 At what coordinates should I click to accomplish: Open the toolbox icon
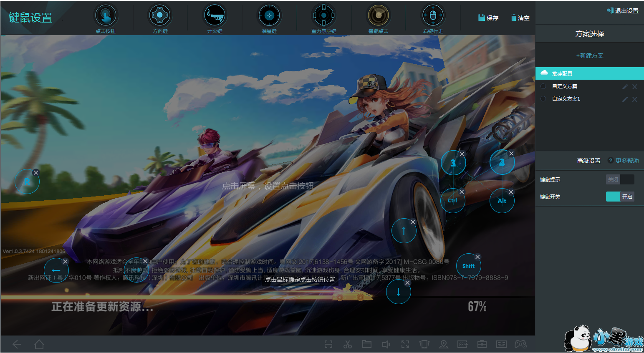click(482, 344)
